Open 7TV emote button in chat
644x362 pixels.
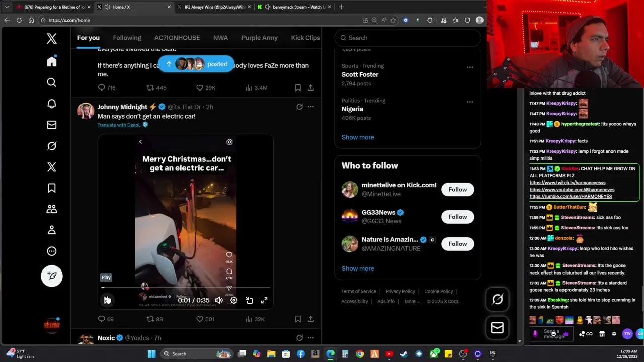pyautogui.click(x=627, y=334)
